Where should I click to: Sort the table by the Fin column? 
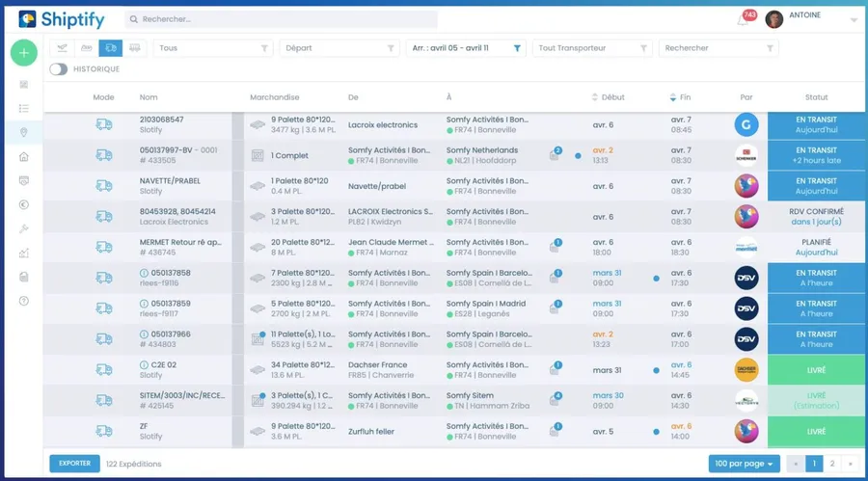click(680, 97)
